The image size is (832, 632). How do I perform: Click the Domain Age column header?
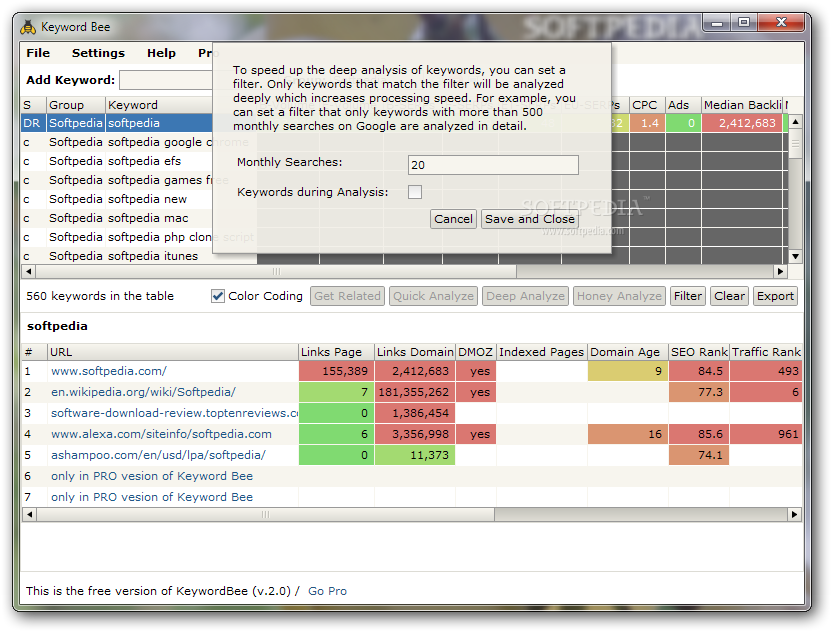(628, 352)
